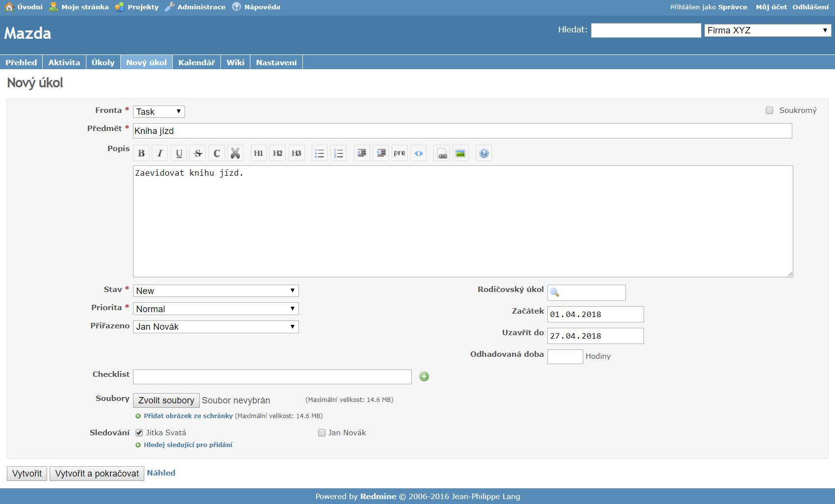Open text formatting help icon

click(484, 153)
